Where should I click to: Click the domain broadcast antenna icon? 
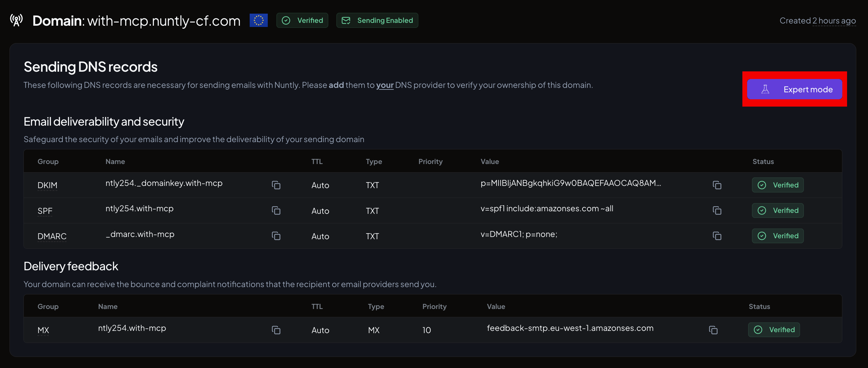click(16, 20)
